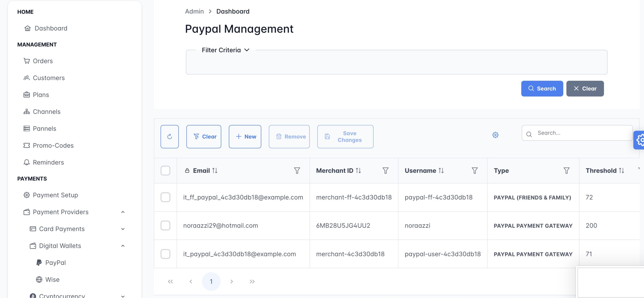Toggle the select-all rows checkbox
This screenshot has width=644, height=298.
165,171
